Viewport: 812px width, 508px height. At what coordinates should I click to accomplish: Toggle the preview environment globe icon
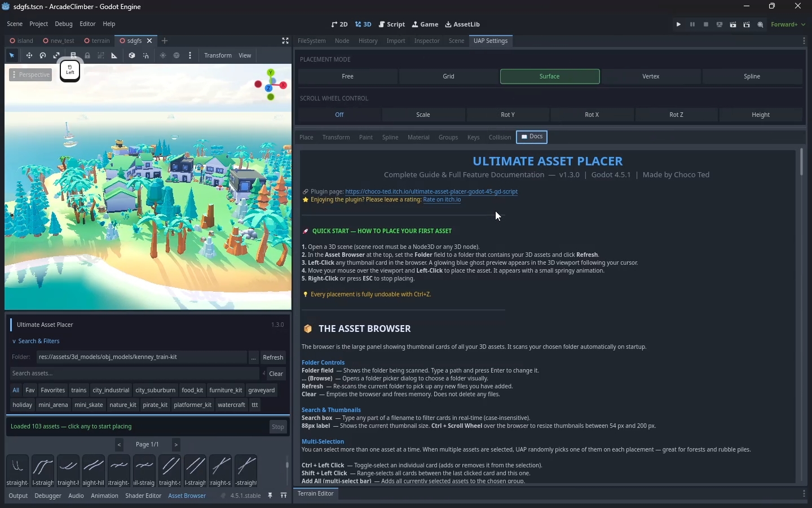177,56
